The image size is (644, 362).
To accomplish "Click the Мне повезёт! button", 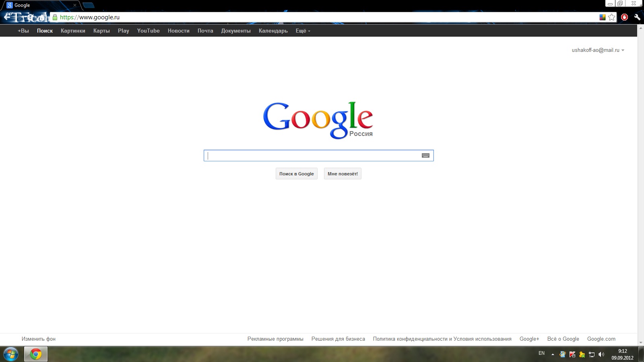I will (343, 174).
